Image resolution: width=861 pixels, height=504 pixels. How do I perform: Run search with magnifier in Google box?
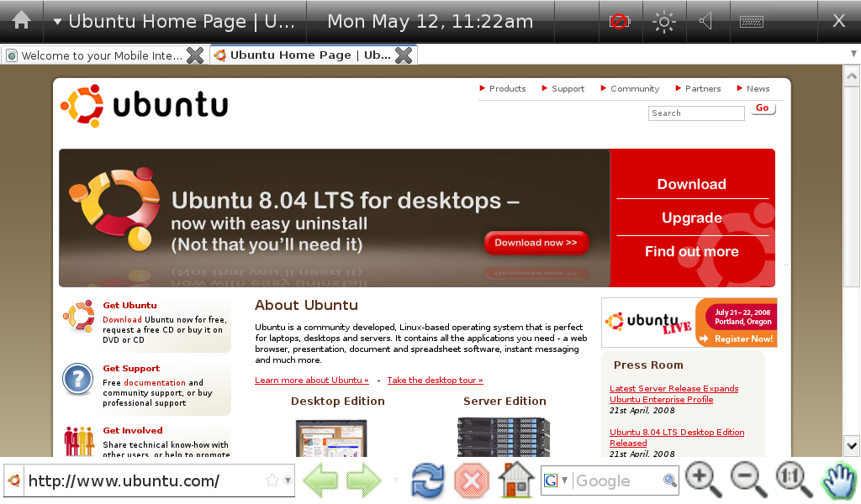point(670,480)
